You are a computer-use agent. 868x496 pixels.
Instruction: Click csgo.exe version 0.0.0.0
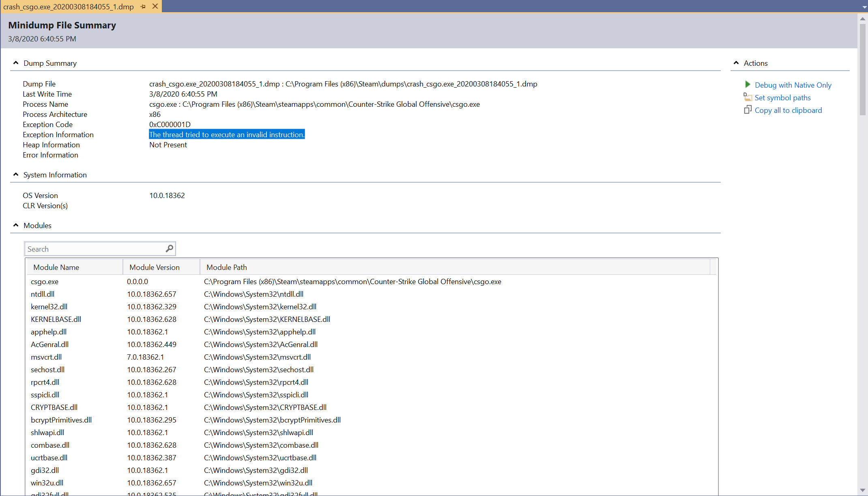138,281
